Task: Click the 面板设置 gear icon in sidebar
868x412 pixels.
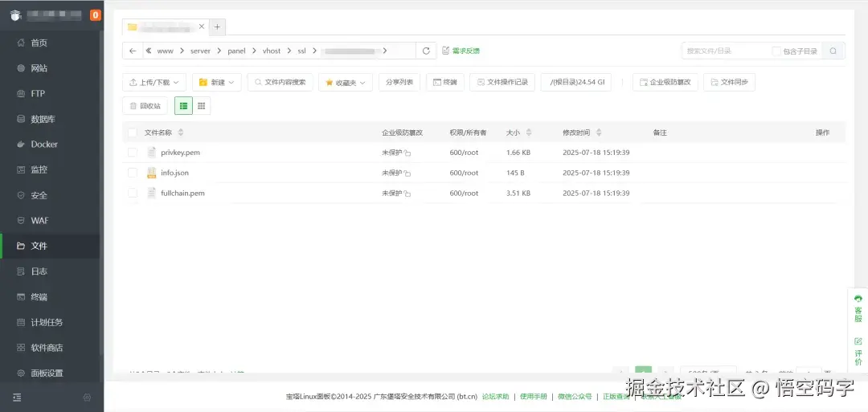Action: (21, 373)
